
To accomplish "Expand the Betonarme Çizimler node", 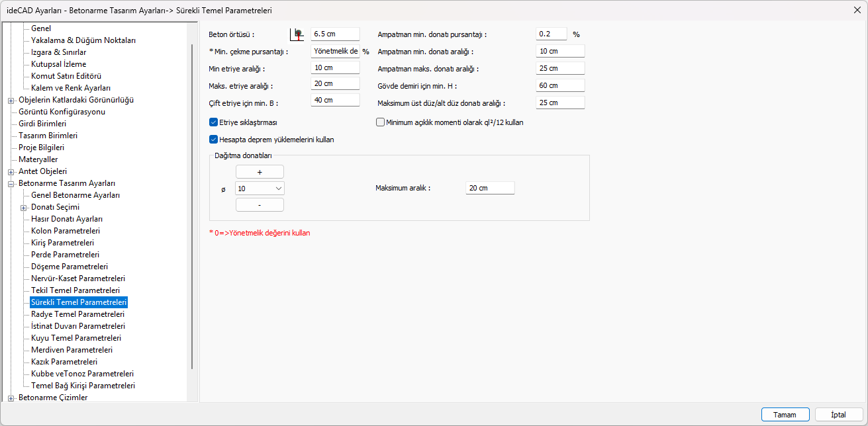I will tap(11, 398).
